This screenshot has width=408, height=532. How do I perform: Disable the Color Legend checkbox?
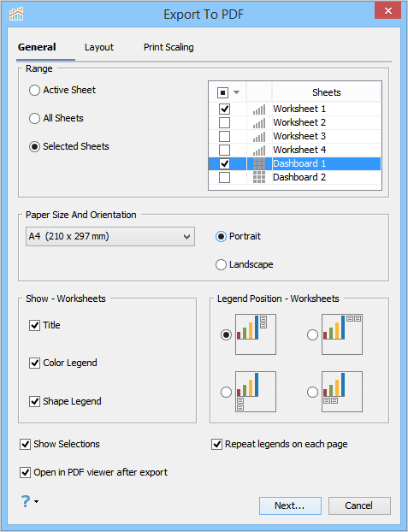pyautogui.click(x=34, y=363)
